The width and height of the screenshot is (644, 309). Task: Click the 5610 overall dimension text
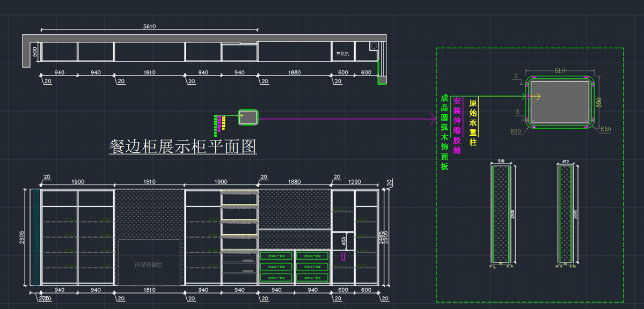click(x=149, y=26)
